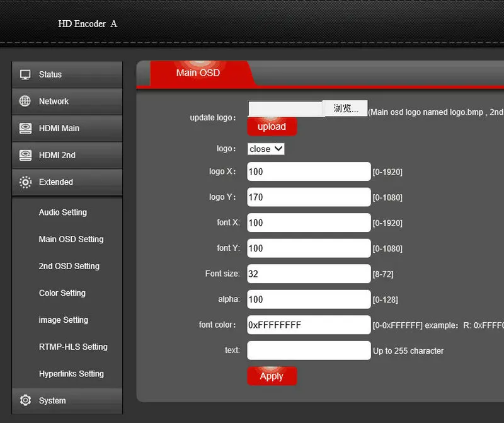The width and height of the screenshot is (504, 423).
Task: Click the font color input field
Action: [x=309, y=325]
